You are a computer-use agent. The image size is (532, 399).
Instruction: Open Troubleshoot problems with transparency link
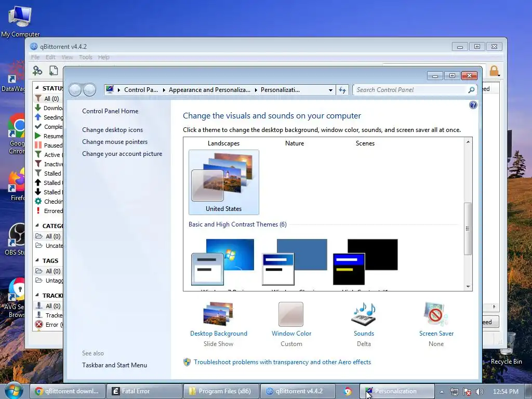click(282, 362)
